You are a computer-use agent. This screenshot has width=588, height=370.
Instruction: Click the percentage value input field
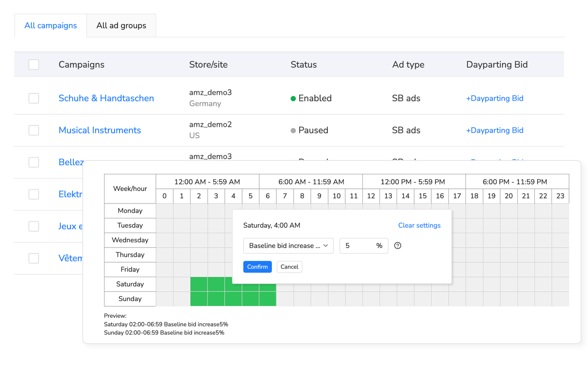point(364,246)
